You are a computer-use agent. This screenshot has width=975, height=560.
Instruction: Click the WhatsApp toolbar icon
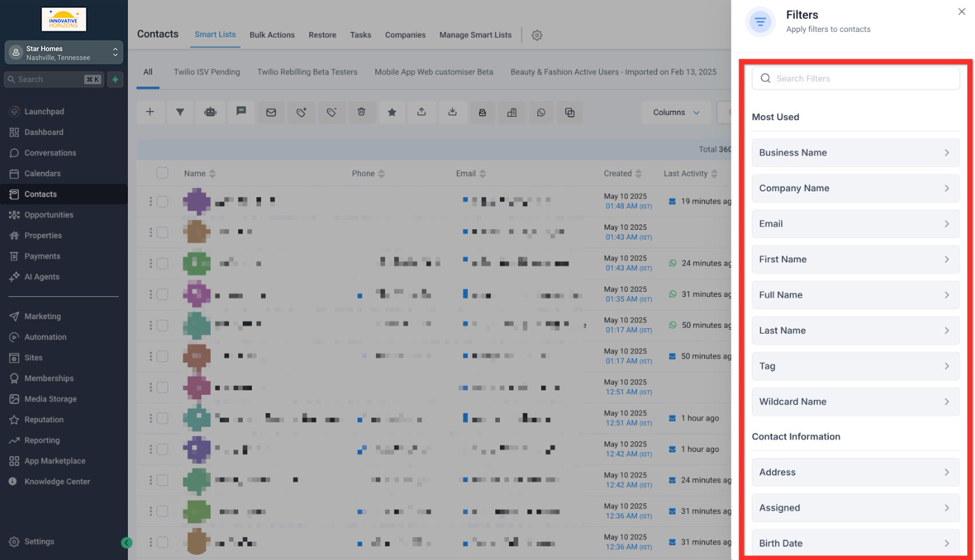[x=541, y=112]
